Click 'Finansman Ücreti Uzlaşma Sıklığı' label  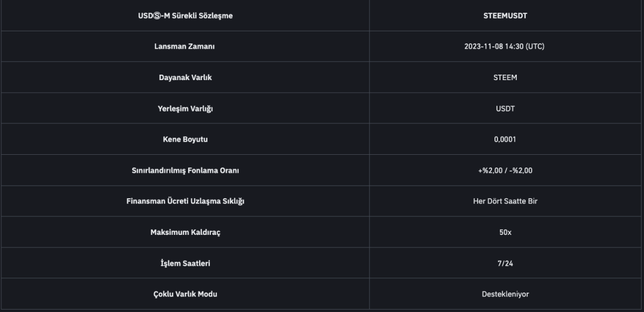[185, 201]
